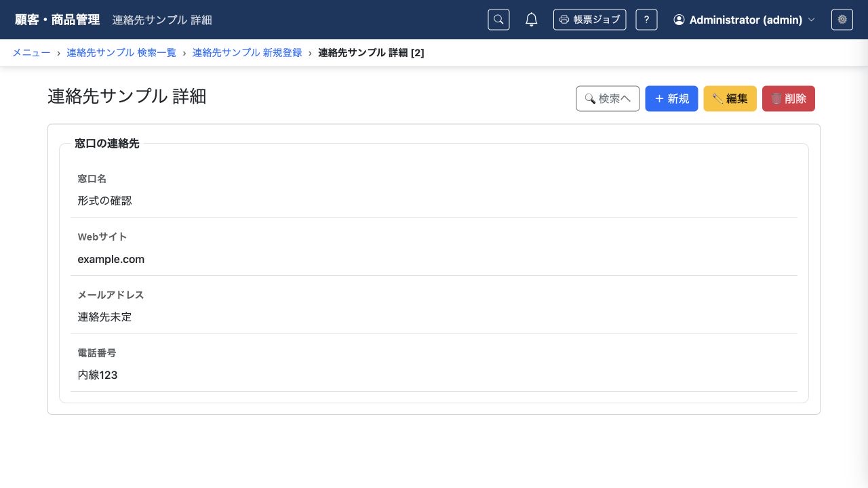Screen dimensions: 868x488
Task: Open the settings gear in the header
Action: 842,20
